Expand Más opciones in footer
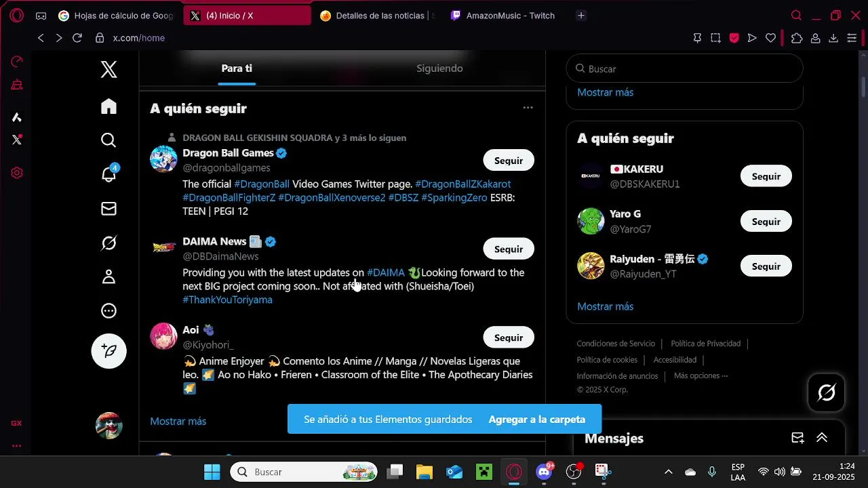 pyautogui.click(x=701, y=375)
